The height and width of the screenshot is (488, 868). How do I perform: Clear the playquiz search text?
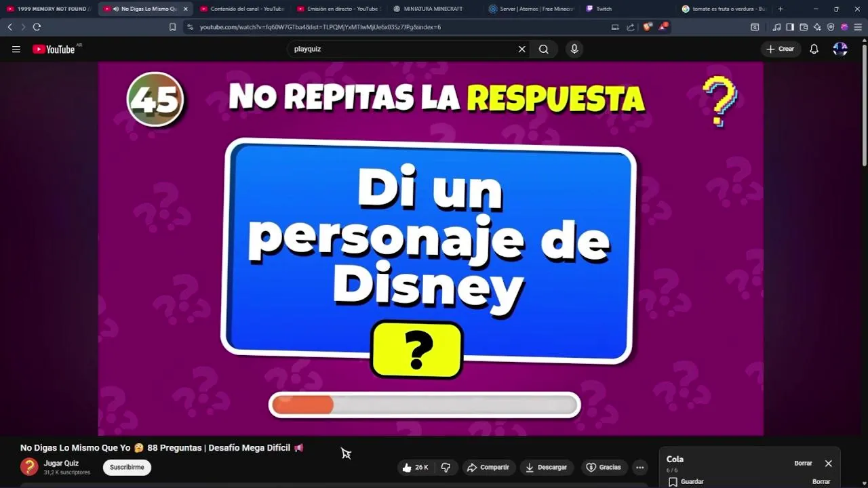(522, 49)
